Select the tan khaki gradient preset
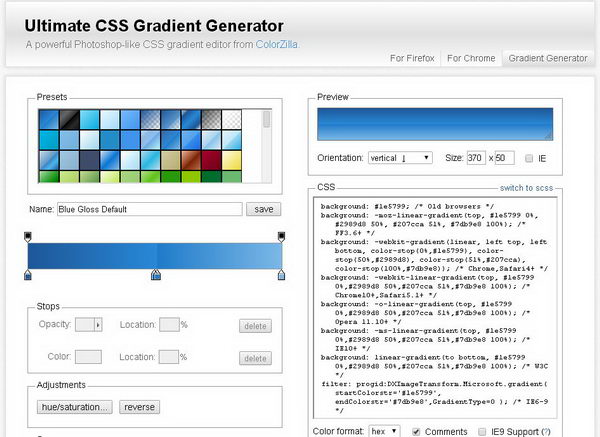 coord(171,160)
